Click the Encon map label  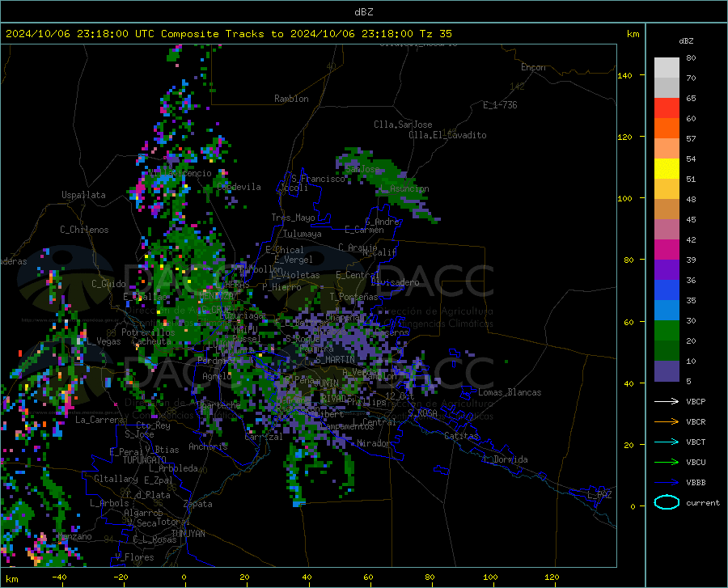point(533,67)
